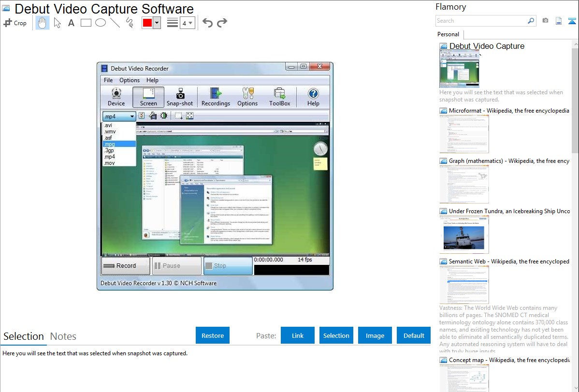
Task: Open the Microformat Wikipedia snapshot thumbnail
Action: 464,134
